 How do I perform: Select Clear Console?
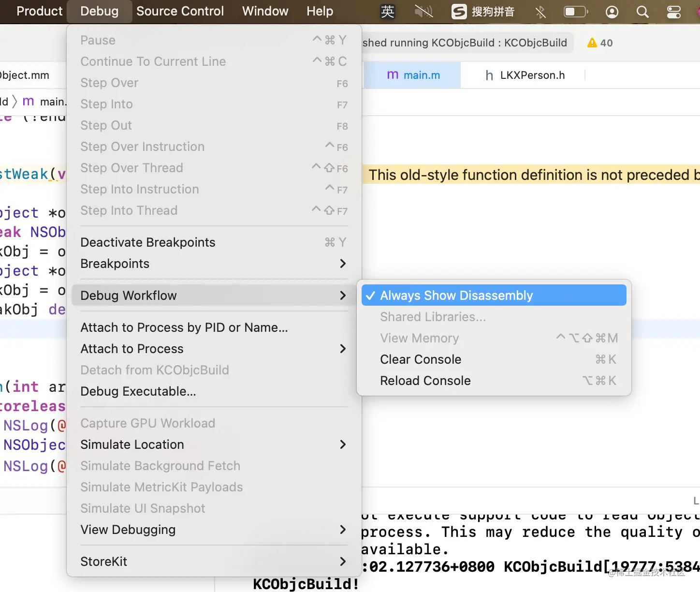pos(494,359)
